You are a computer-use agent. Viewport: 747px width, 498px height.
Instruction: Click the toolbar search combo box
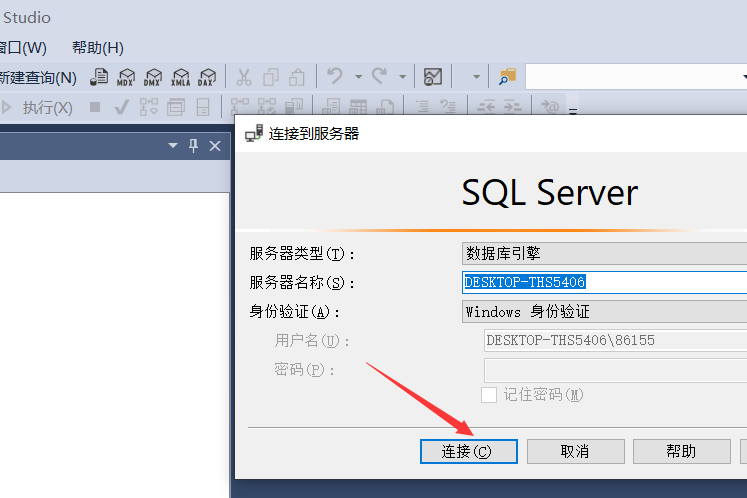[x=636, y=77]
